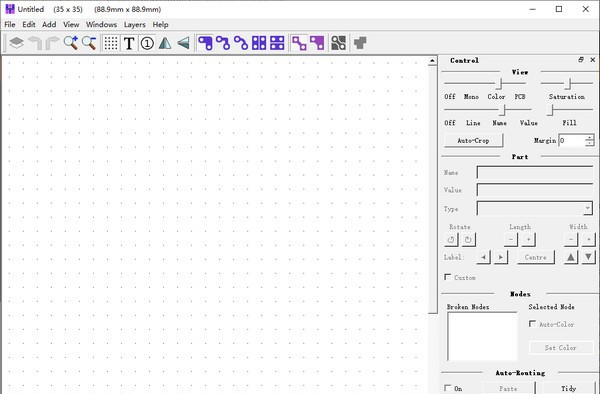
Task: Click the Centre label button
Action: pyautogui.click(x=536, y=257)
